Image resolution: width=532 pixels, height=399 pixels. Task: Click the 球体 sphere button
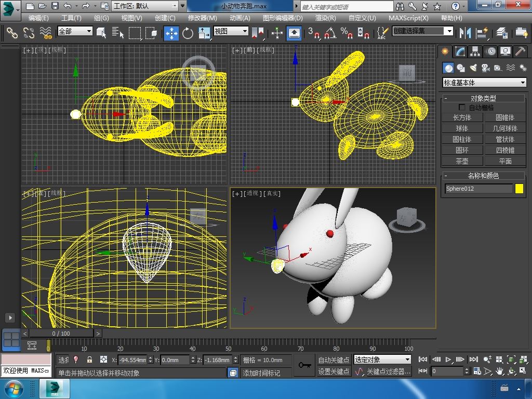462,128
